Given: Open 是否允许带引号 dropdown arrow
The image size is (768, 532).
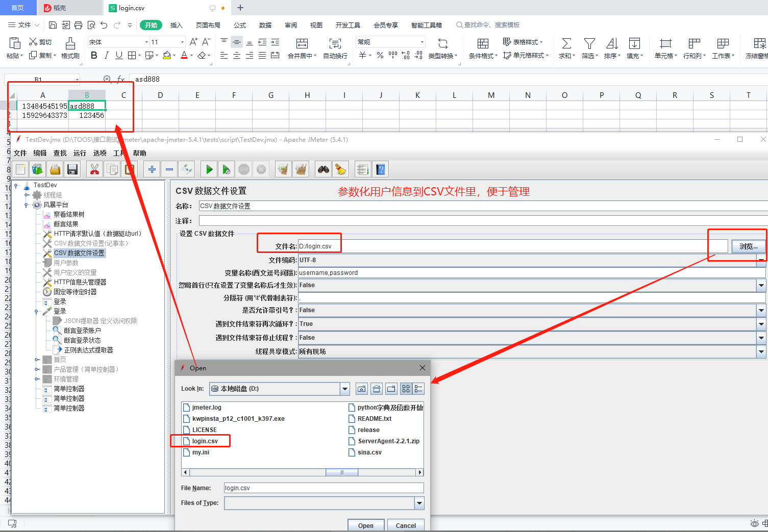Looking at the screenshot, I should tap(761, 310).
